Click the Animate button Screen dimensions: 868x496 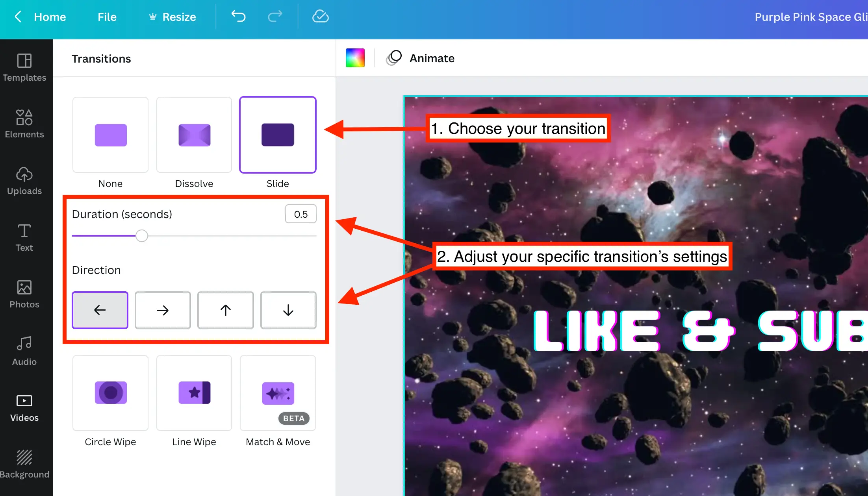point(421,58)
